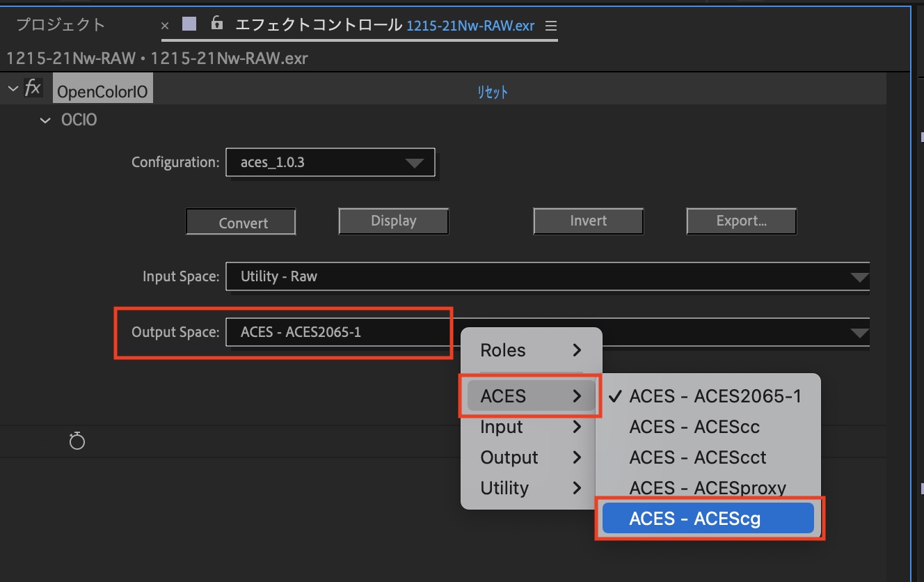The height and width of the screenshot is (582, 924).
Task: Collapse the OpenColorIO effect twirl arrow
Action: pos(12,89)
